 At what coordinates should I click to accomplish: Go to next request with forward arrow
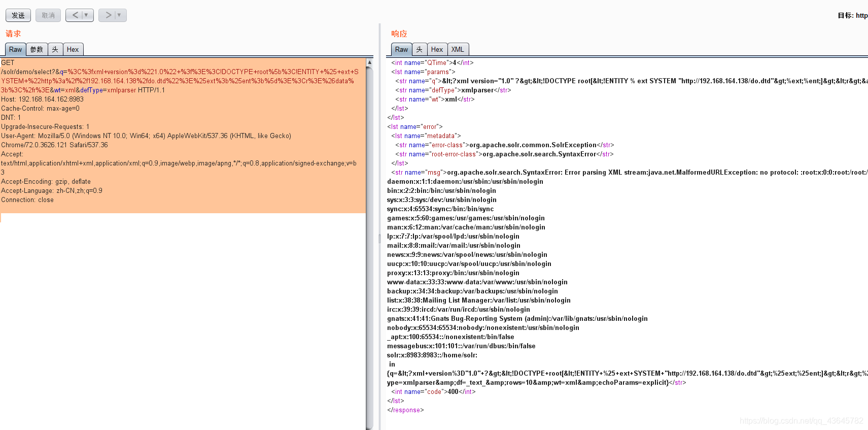(x=108, y=15)
